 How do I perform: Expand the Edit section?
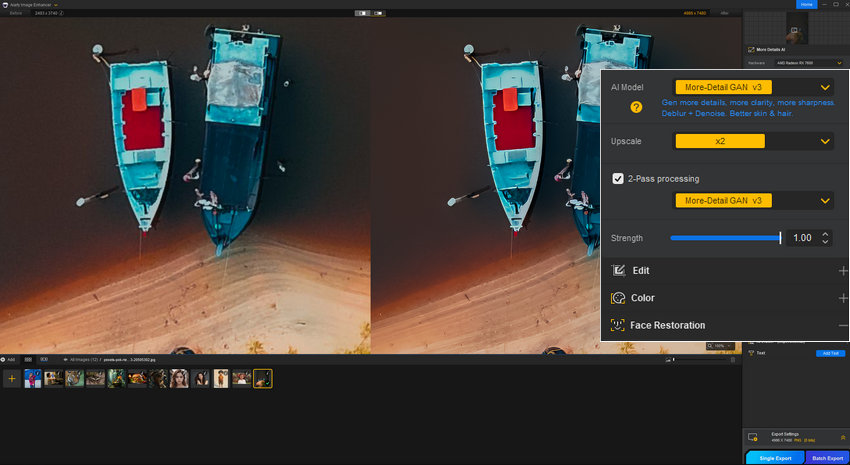coord(843,270)
